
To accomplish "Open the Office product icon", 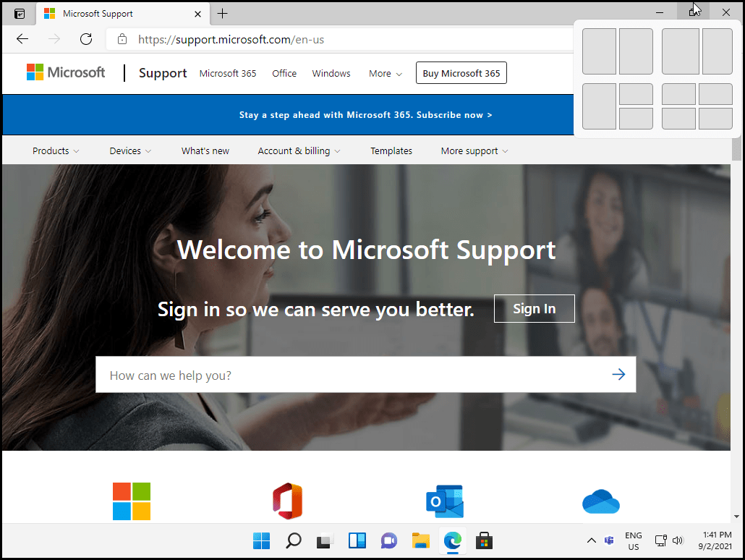I will point(287,501).
